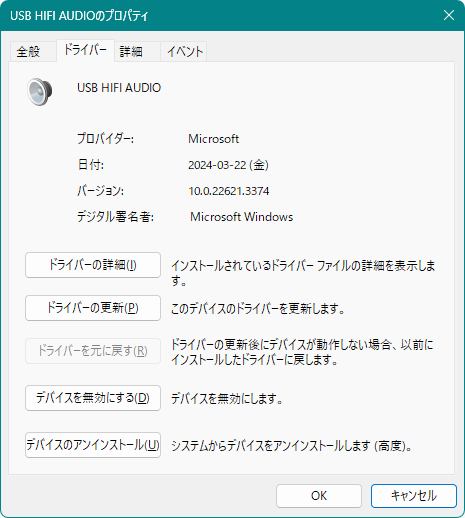Viewport: 465px width, 518px height.
Task: Click デバイスを無効にする(D) button
Action: click(93, 398)
